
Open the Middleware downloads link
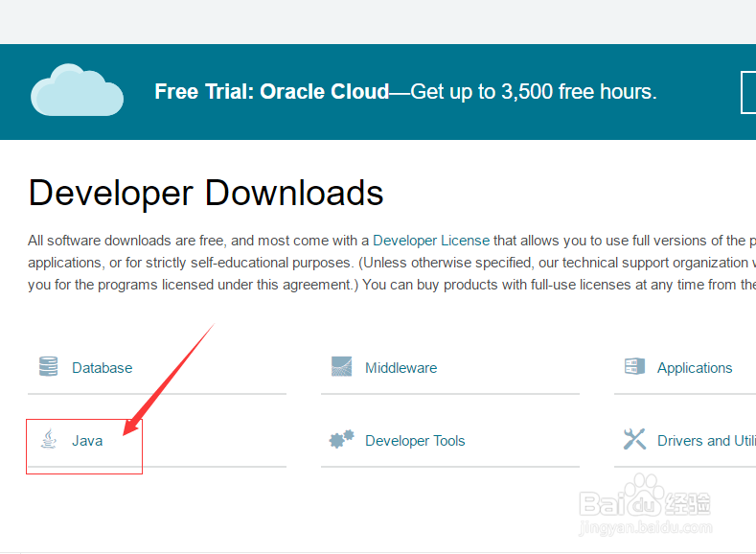click(x=401, y=368)
